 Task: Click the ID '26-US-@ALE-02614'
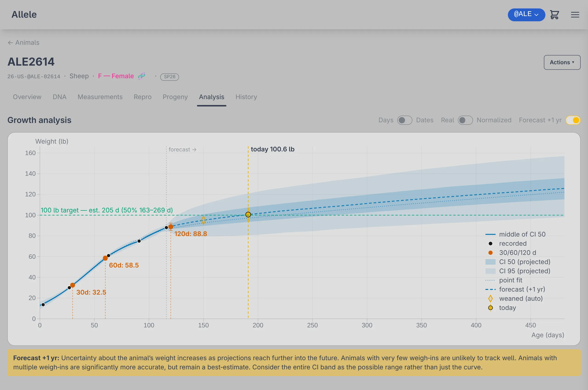coord(34,76)
